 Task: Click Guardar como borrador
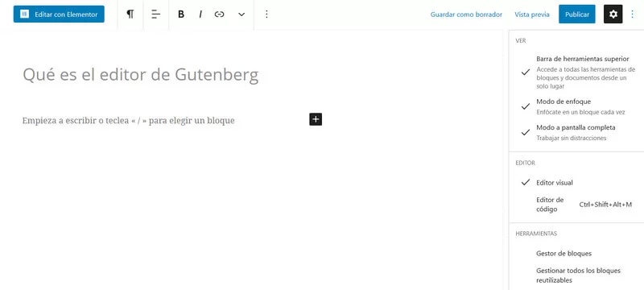[x=466, y=14]
